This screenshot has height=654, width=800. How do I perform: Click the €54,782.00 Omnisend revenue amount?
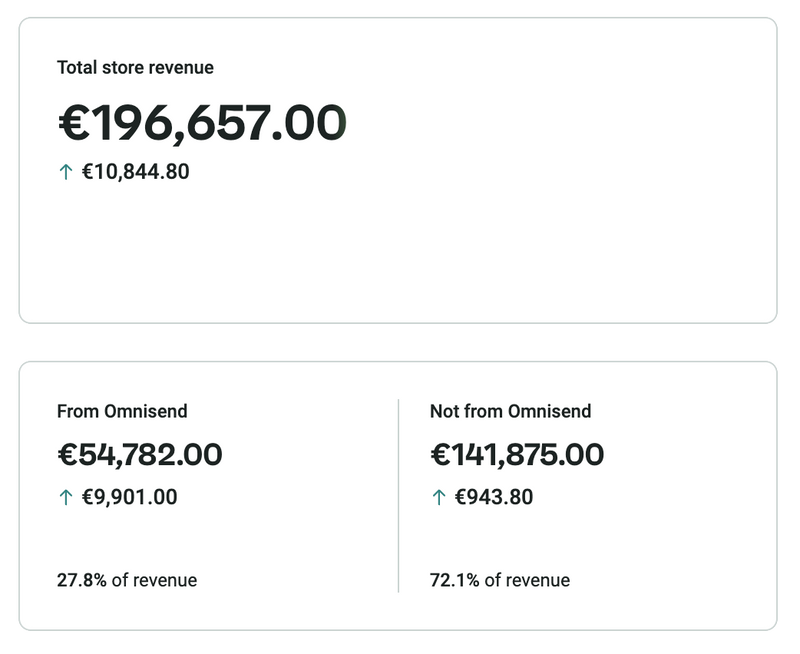[x=140, y=455]
